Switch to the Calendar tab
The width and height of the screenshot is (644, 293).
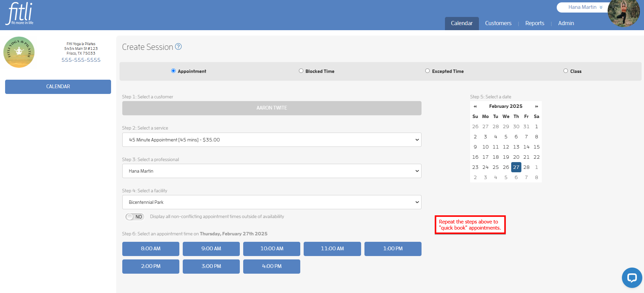(462, 23)
